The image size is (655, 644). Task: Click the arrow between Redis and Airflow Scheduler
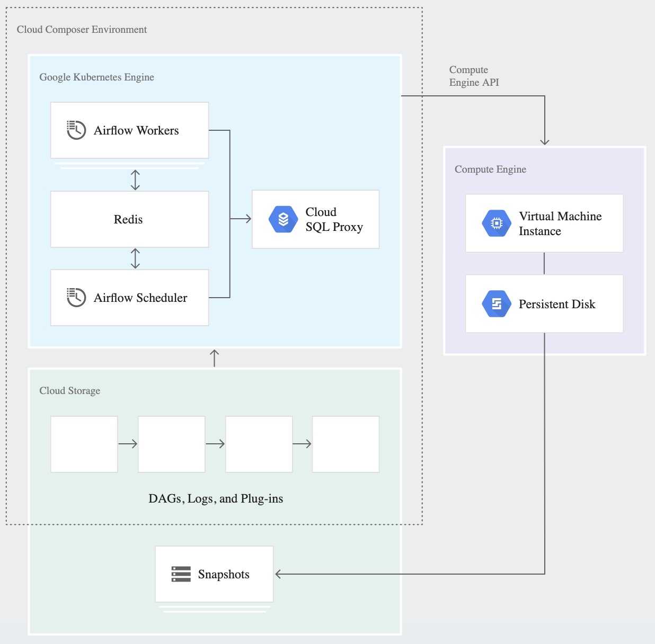(136, 258)
